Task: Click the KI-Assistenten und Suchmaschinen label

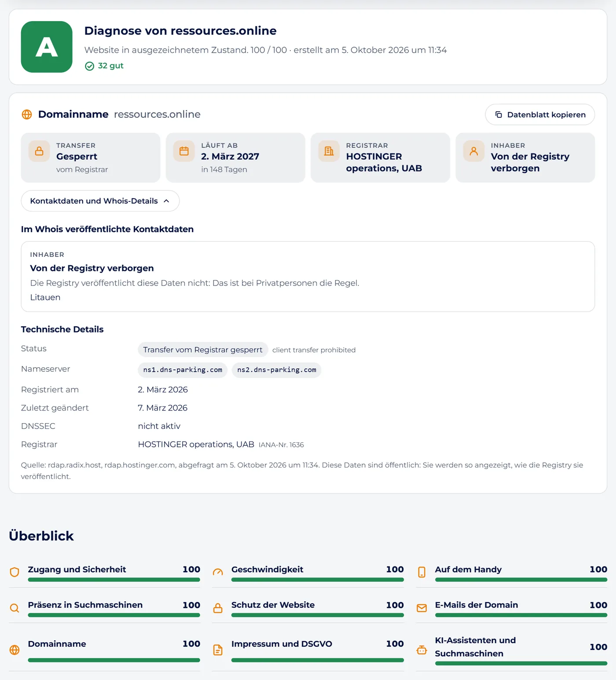Action: 475,647
